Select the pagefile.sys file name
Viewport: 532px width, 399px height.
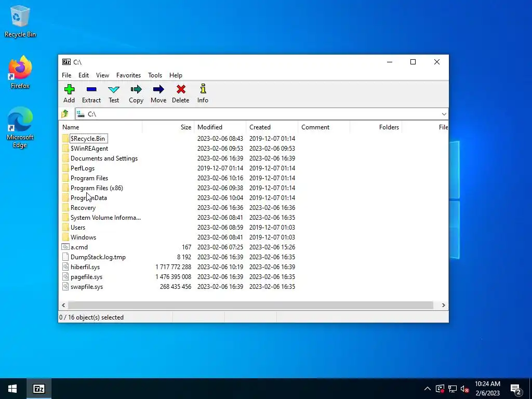87,277
